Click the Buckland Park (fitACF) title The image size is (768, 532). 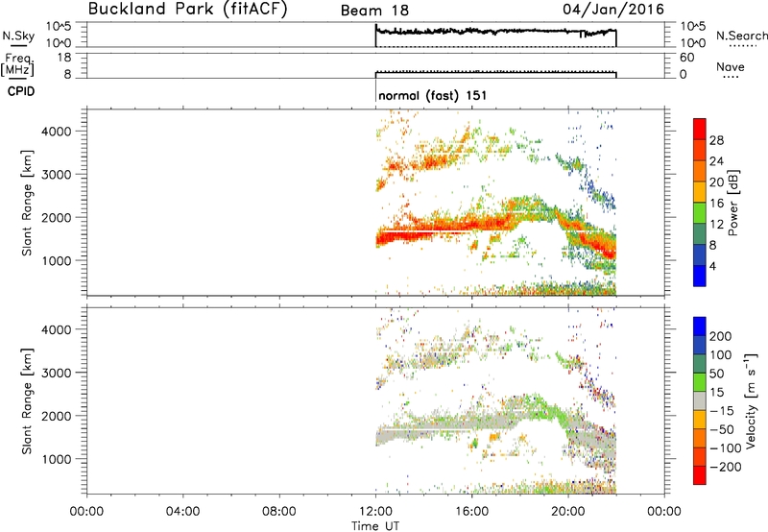(187, 9)
